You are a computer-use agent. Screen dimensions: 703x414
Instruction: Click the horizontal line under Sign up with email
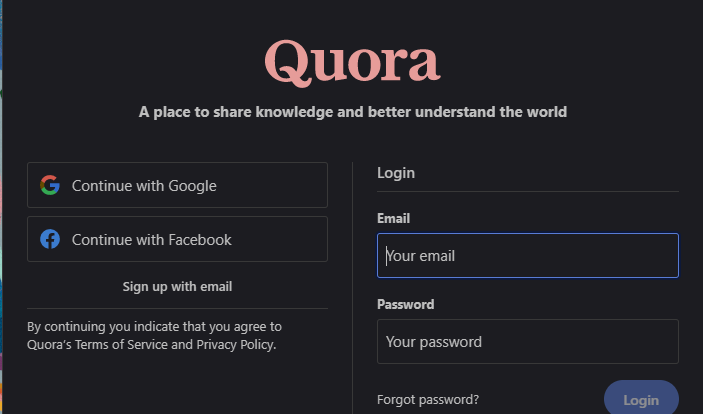pyautogui.click(x=177, y=308)
